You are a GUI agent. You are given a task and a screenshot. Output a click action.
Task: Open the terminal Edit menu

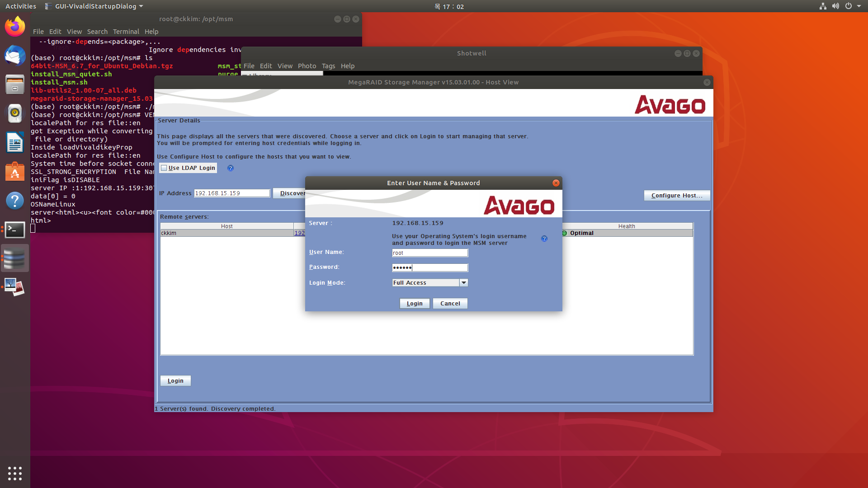click(55, 32)
